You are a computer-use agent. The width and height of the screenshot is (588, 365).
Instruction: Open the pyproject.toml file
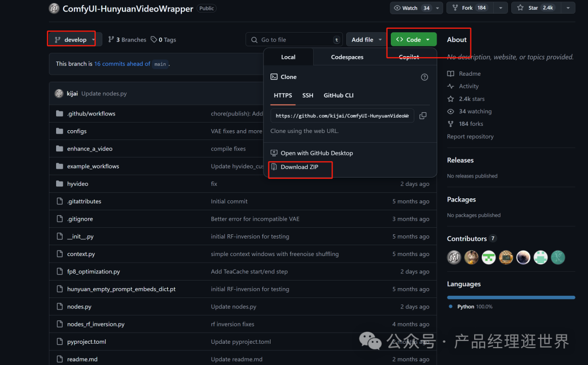(86, 342)
